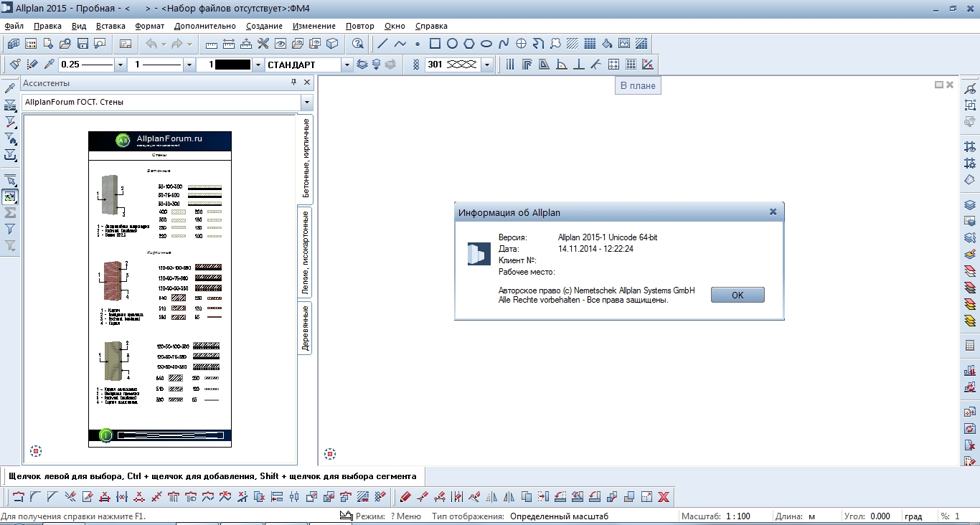Click the Save icon in toolbar
Screen dimensions: 980x525
pos(83,44)
